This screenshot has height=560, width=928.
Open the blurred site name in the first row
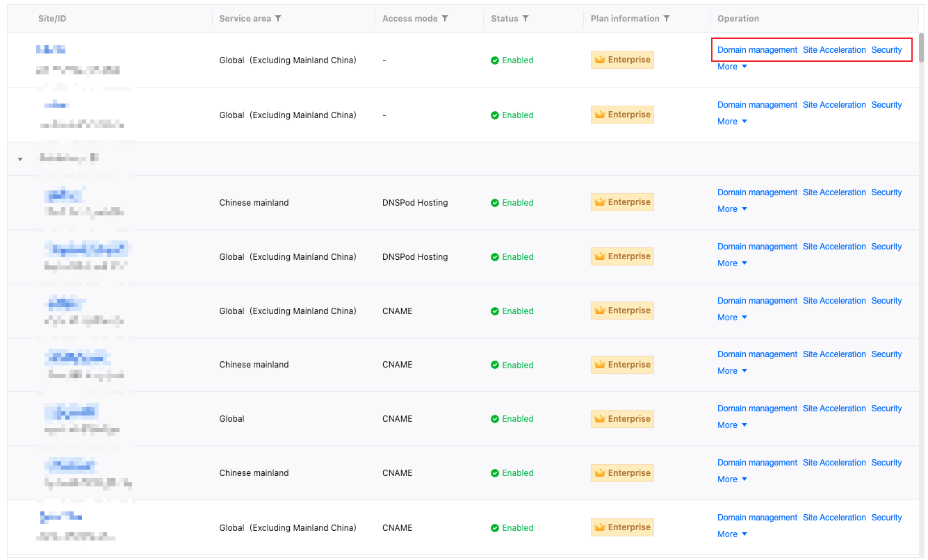(x=51, y=50)
